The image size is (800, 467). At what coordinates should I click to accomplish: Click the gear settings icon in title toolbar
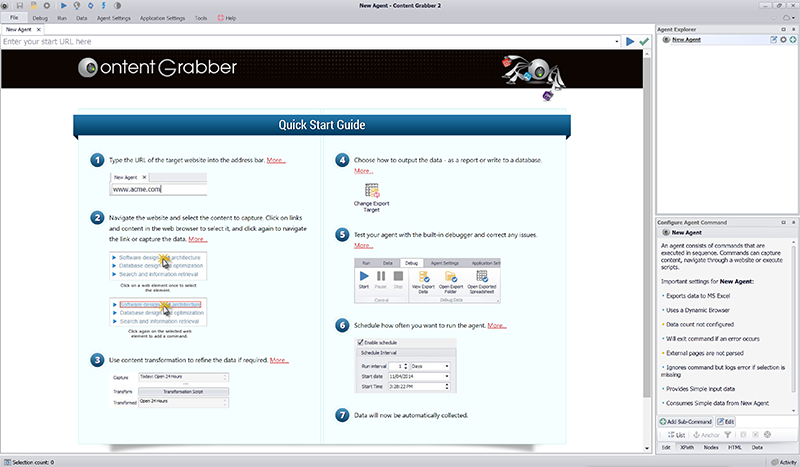click(47, 6)
